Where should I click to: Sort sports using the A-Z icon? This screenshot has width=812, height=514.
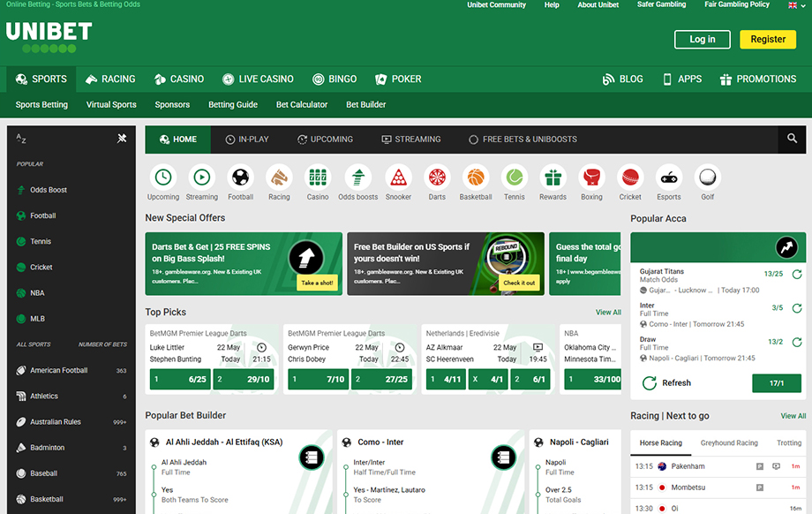tap(20, 139)
